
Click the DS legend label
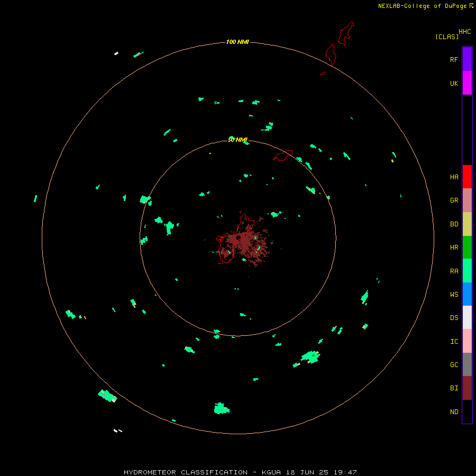coord(454,317)
